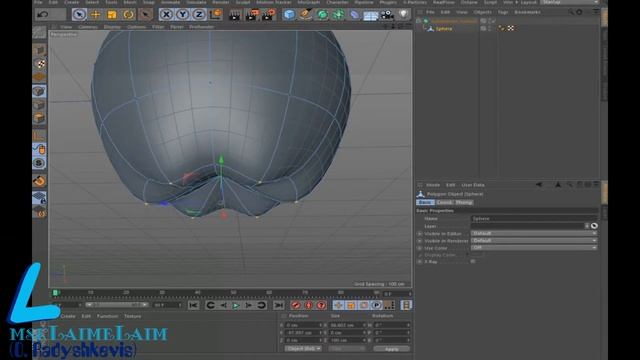Switch to Coord. tab in attributes
This screenshot has height=360, width=640.
pyautogui.click(x=444, y=202)
